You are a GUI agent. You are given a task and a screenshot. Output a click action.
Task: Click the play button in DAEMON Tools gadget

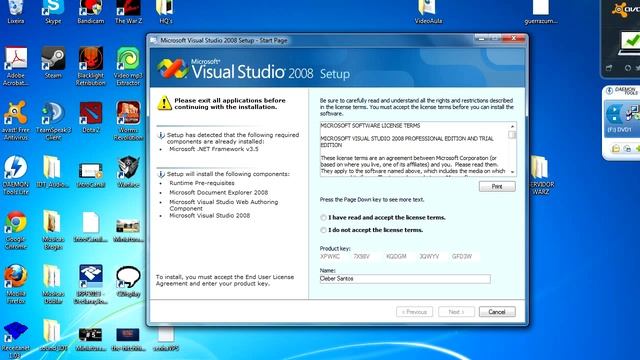pos(614,110)
